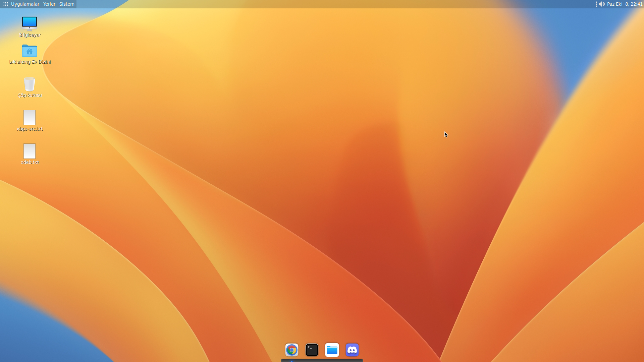Select the xbps-src.txt file icon
Screen dimensions: 644x362
tap(30, 118)
